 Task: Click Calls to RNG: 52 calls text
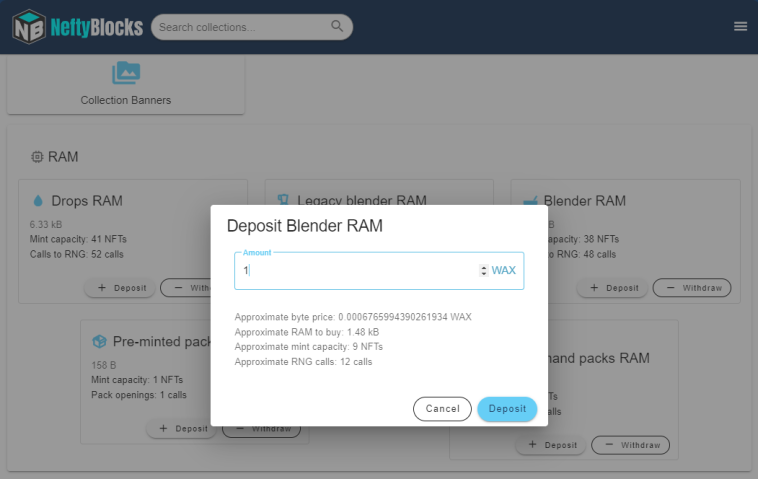pos(76,254)
